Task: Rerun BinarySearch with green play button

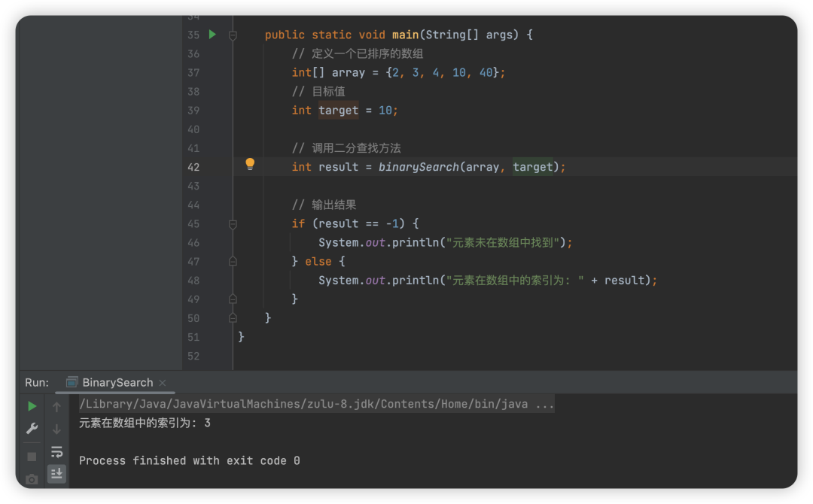Action: (32, 406)
